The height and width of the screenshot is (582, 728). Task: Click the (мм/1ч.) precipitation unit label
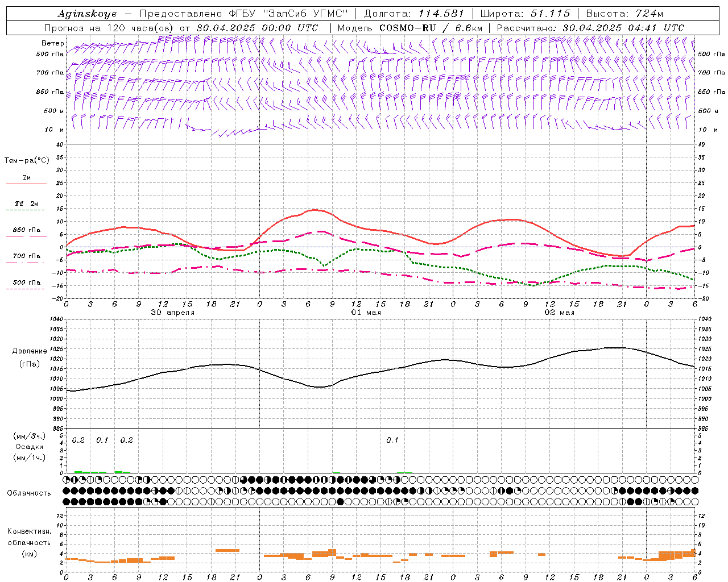(x=30, y=458)
